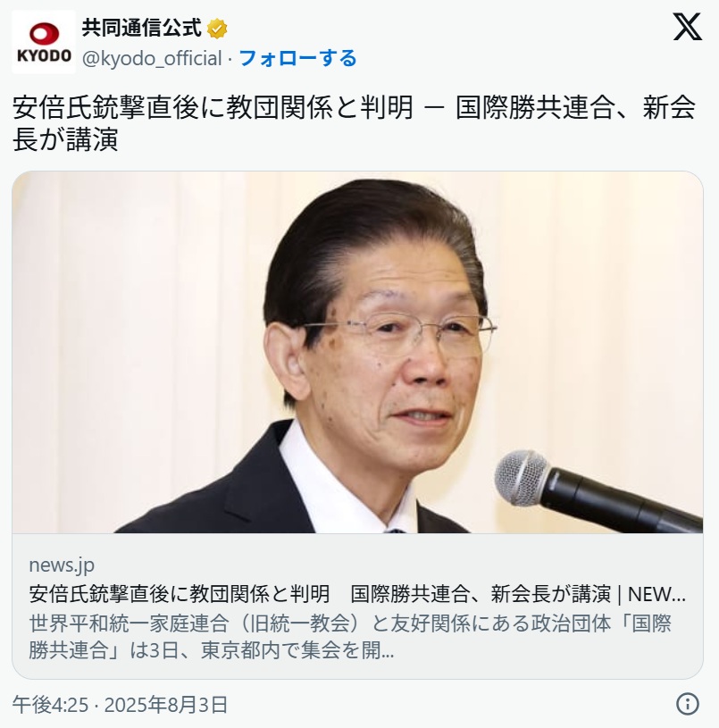Click the man's glasses in the photo

(x=402, y=331)
